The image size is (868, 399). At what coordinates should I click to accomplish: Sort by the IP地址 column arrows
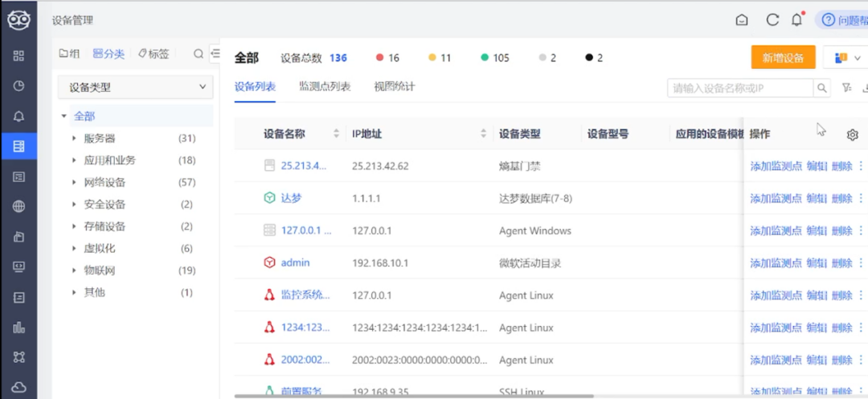(483, 134)
